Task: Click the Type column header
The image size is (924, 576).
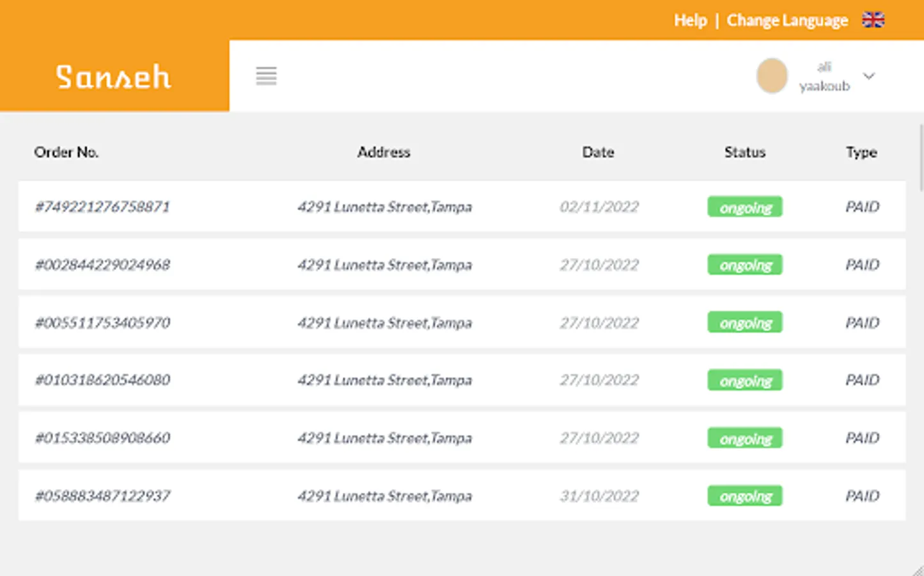Action: 861,152
